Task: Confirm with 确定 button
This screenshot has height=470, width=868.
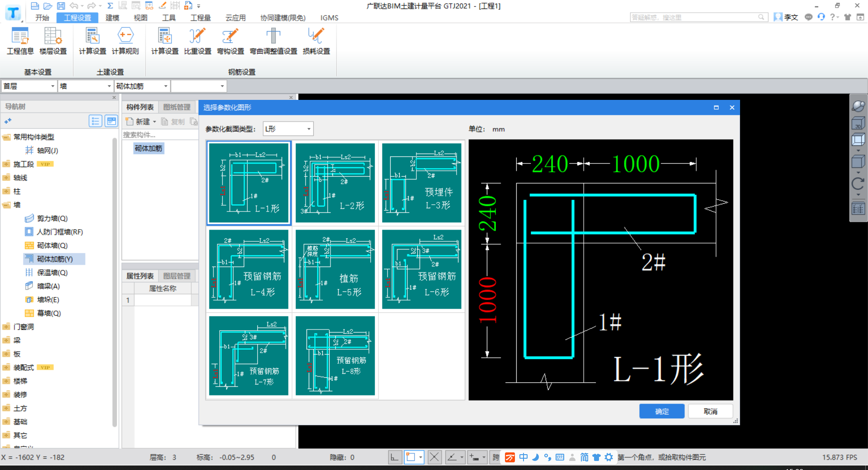Action: tap(662, 411)
